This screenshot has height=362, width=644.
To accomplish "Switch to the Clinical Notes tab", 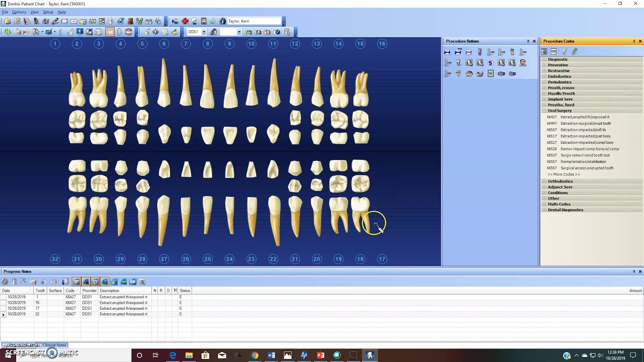I will click(54, 345).
